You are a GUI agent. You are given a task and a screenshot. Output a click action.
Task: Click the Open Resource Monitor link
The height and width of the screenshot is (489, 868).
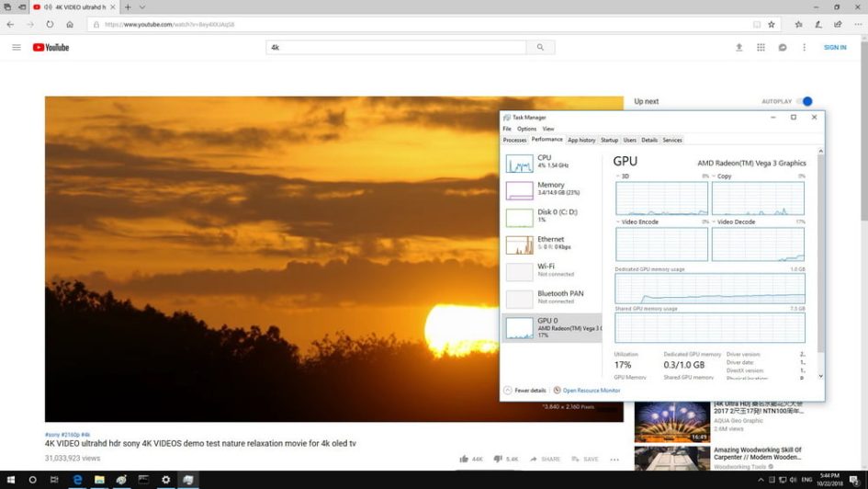pyautogui.click(x=591, y=391)
